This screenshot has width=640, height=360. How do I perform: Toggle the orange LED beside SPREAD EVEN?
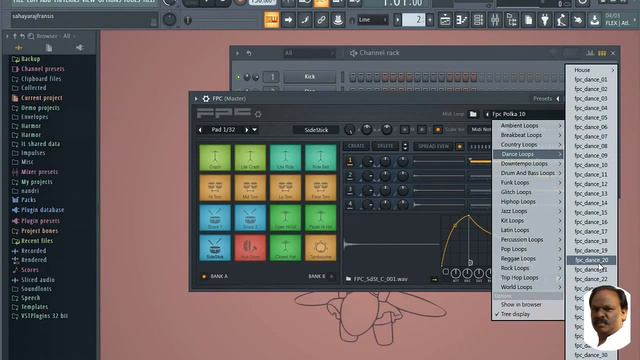pyautogui.click(x=460, y=147)
